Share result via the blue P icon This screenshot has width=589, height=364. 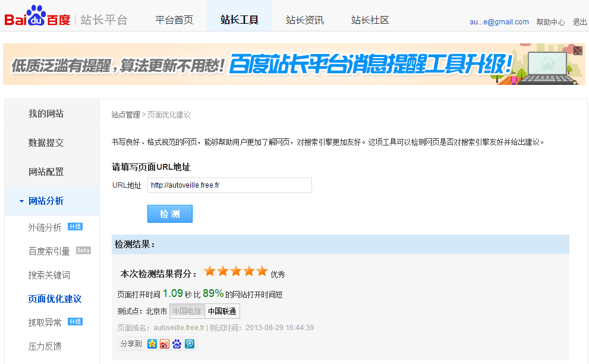click(190, 344)
